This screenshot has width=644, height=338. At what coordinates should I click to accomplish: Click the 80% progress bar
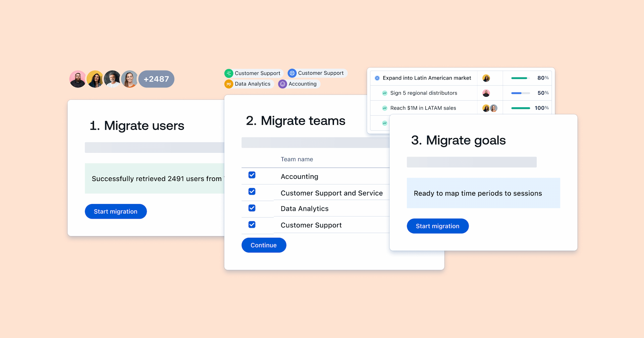[x=520, y=78]
